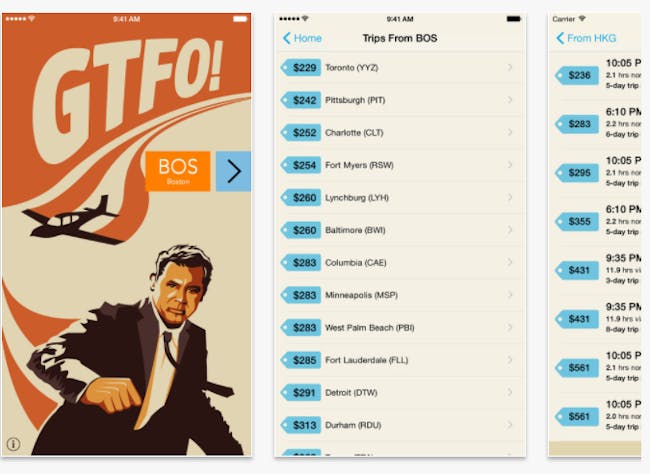Screen dimensions: 650x474
Task: Select the orange BOS Boston airport button
Action: coord(178,171)
